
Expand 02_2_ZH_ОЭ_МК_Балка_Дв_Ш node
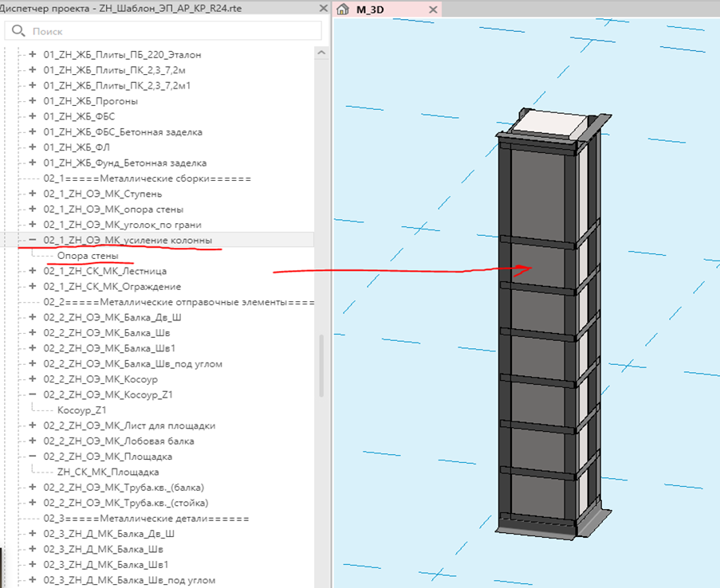[33, 317]
